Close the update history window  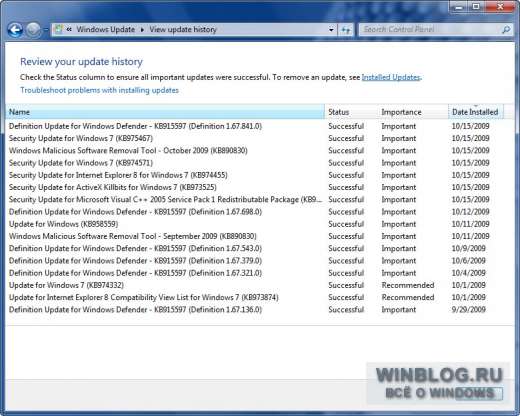tap(500, 7)
